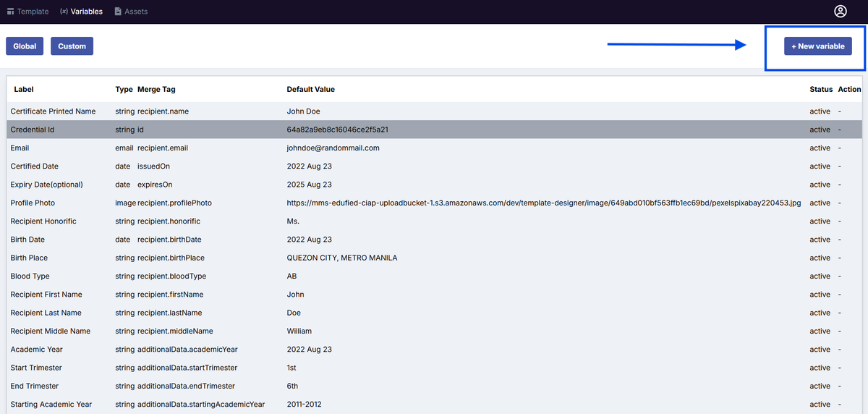The image size is (868, 414).
Task: Click the Type column header
Action: pos(124,89)
